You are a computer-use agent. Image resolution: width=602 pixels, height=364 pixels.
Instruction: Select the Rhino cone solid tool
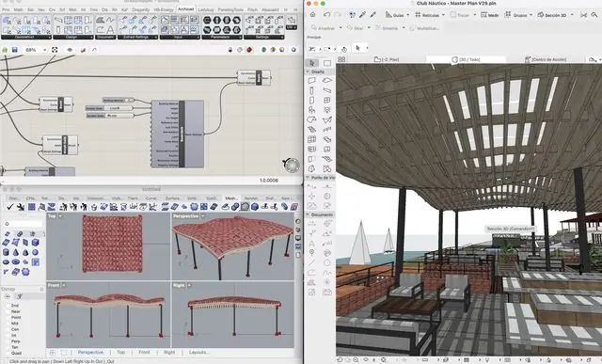pos(16,252)
